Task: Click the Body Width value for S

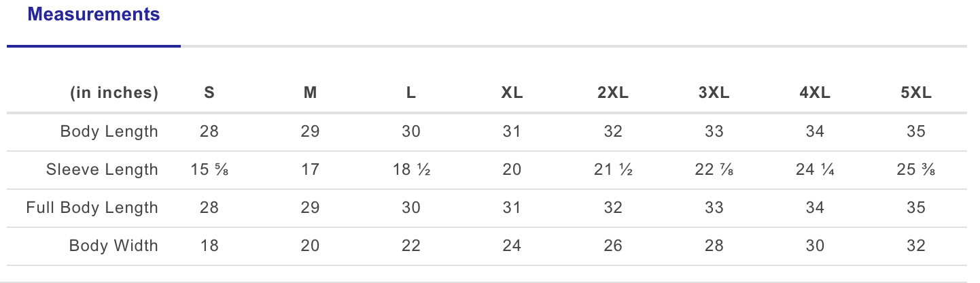Action: 209,246
